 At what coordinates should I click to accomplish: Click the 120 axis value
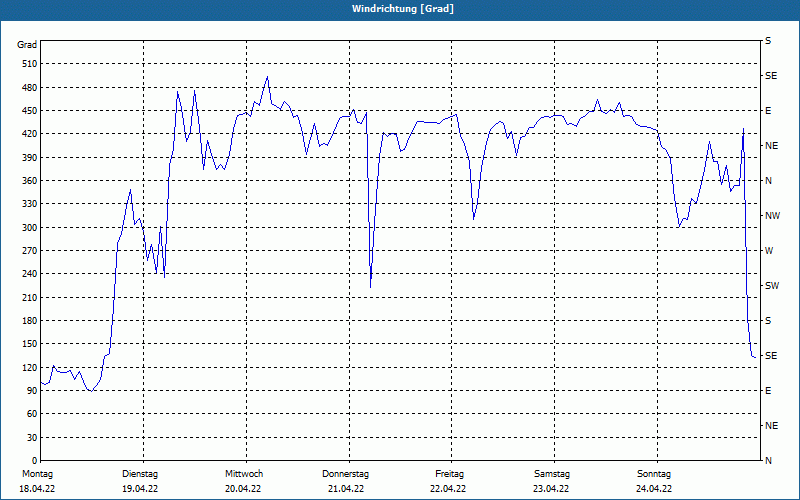point(30,367)
